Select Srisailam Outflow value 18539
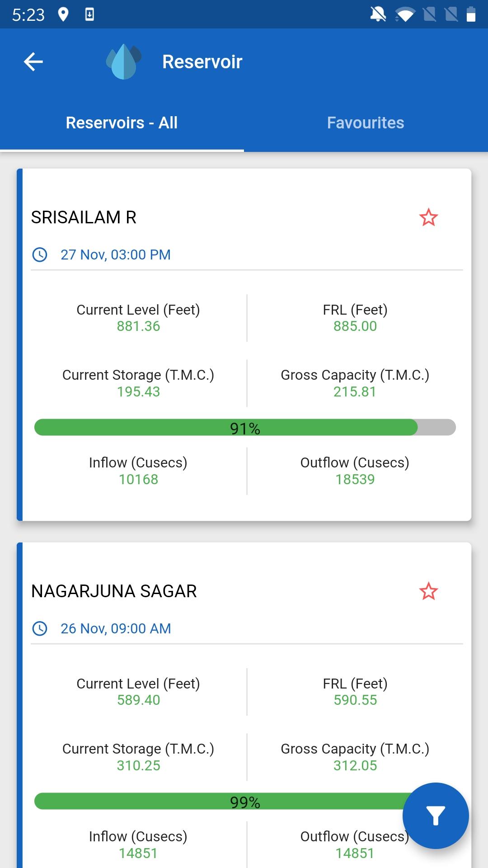The width and height of the screenshot is (488, 868). [x=355, y=479]
